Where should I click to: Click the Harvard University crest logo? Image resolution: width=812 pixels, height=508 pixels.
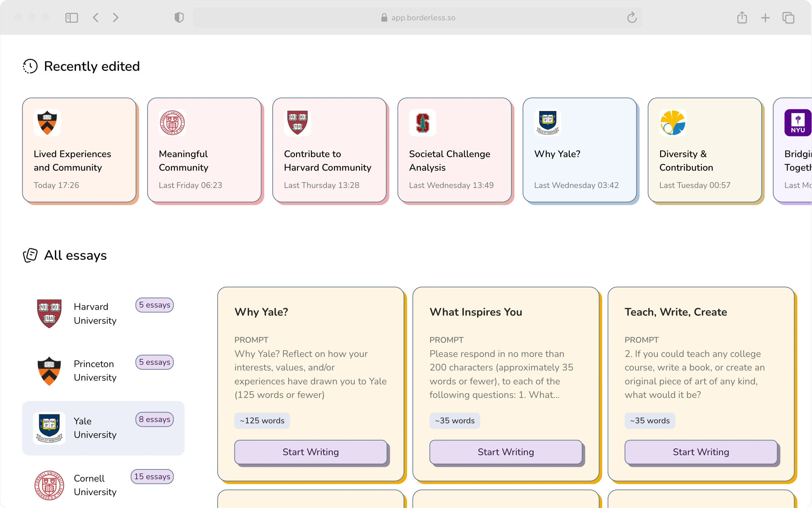tap(49, 313)
